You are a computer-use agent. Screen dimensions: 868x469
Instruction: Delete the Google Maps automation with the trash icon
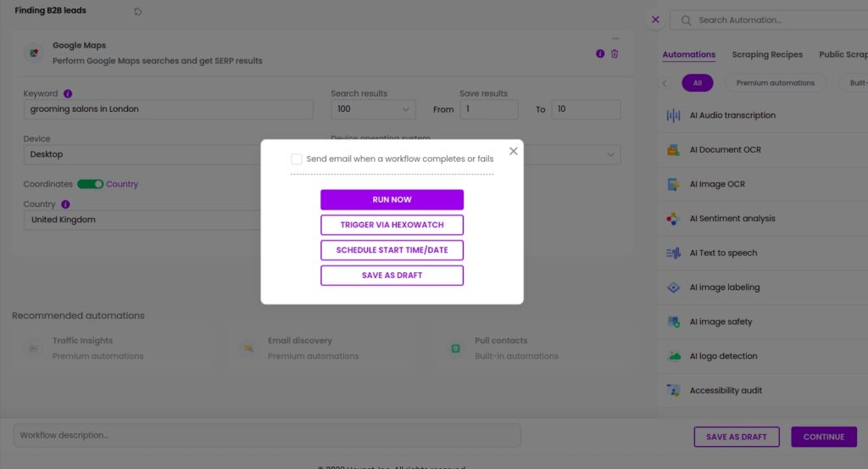click(x=615, y=53)
